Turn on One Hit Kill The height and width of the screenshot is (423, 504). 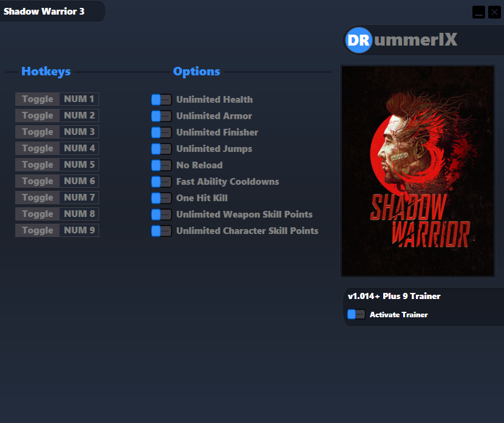tap(162, 198)
